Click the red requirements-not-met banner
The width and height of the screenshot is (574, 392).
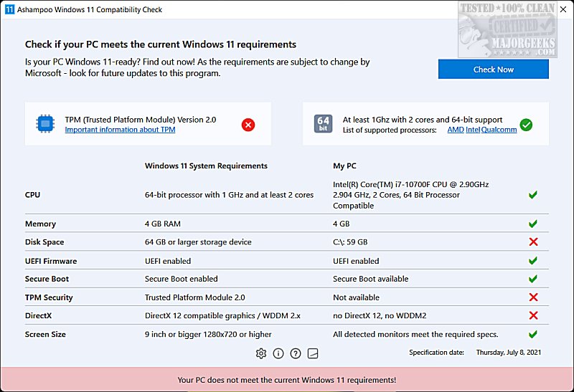click(287, 379)
